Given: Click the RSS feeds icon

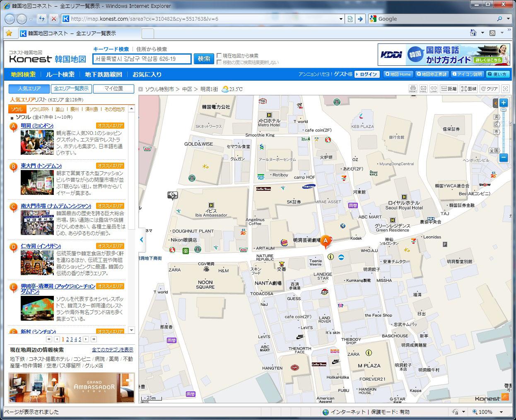Looking at the screenshot, I should [x=492, y=33].
